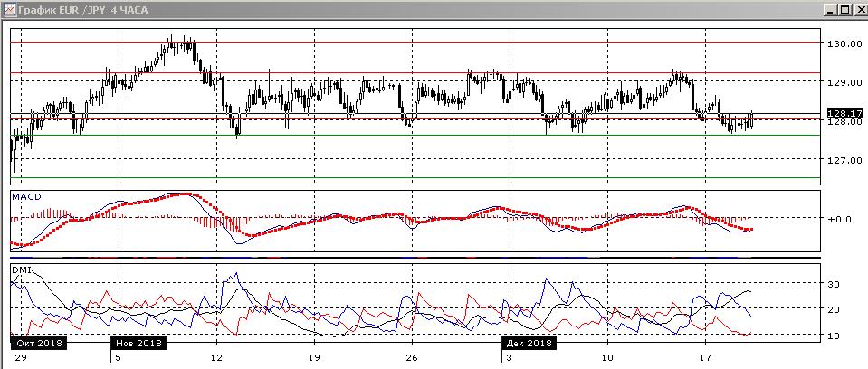
Task: Click the window title 'График EUR /JPY 4 ЧАСА'
Action: tap(83, 10)
